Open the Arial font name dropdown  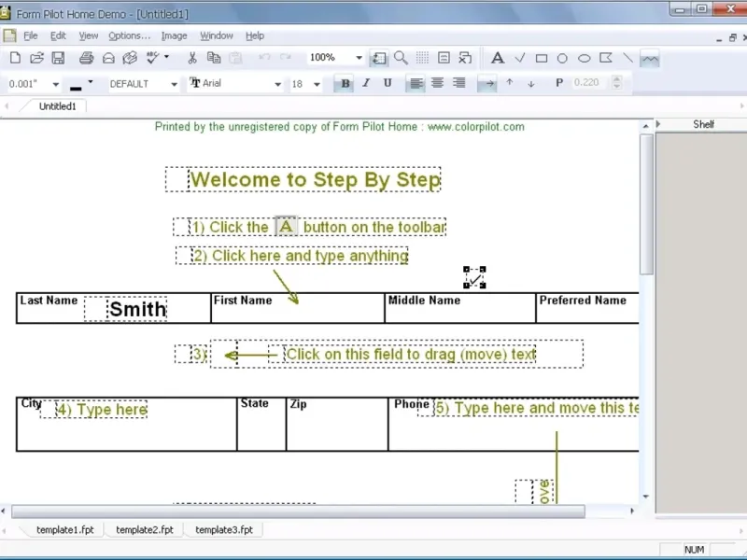click(277, 84)
